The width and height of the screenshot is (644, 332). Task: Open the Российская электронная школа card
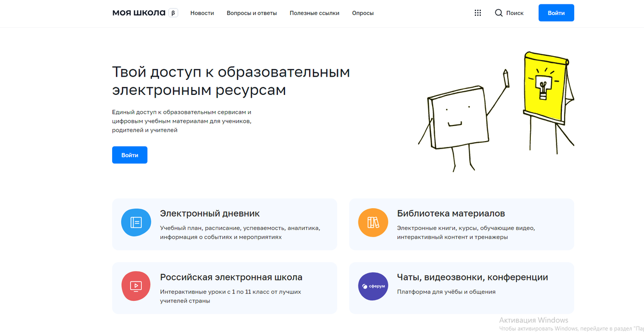[224, 288]
